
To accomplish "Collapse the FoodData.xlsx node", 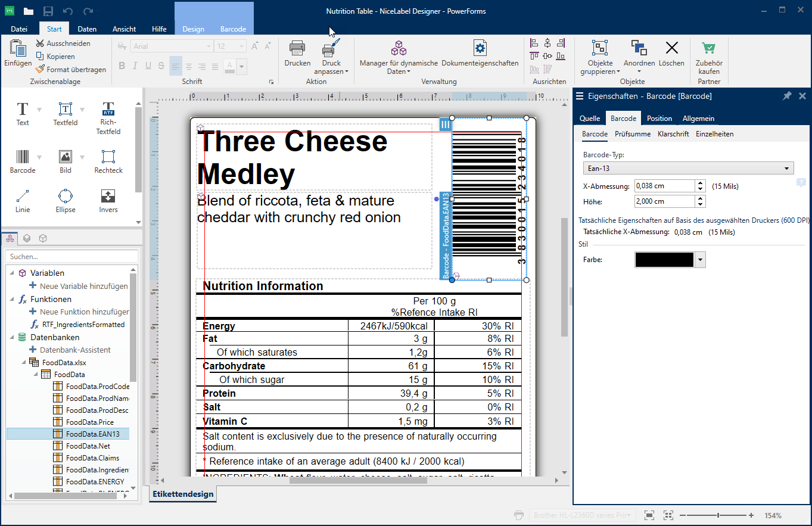I will coord(24,362).
